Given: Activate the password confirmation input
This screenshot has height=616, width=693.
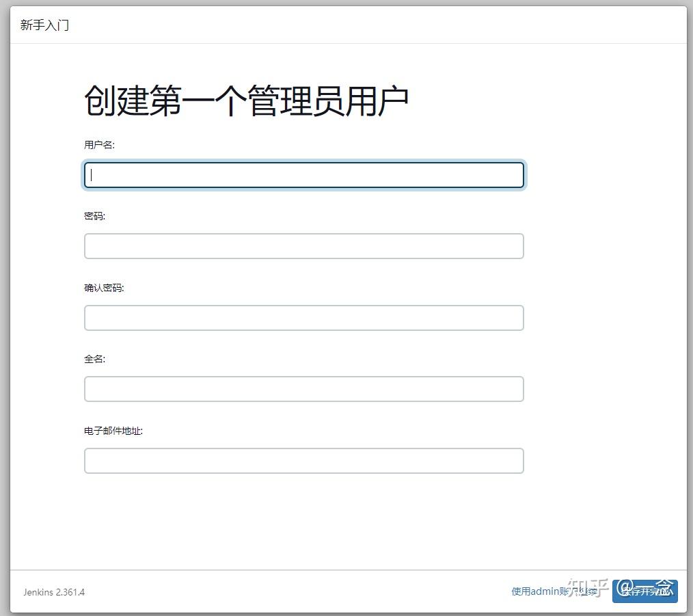Looking at the screenshot, I should click(304, 317).
